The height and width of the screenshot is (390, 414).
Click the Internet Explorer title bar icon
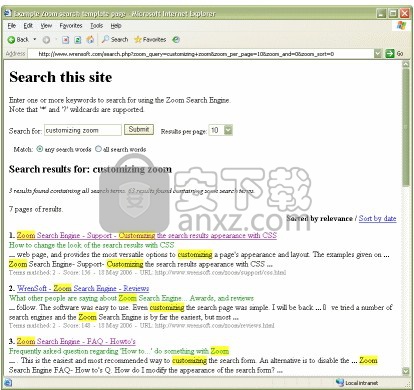[x=8, y=14]
